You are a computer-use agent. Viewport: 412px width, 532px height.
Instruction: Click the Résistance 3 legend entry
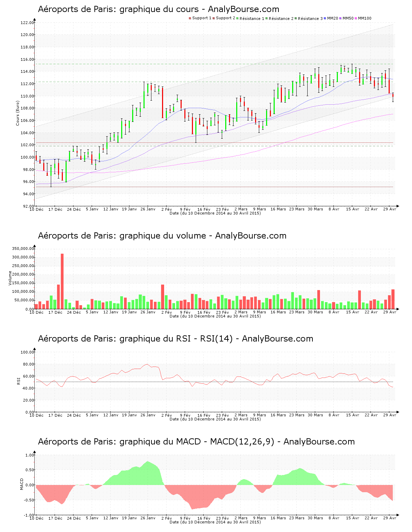[x=309, y=18]
